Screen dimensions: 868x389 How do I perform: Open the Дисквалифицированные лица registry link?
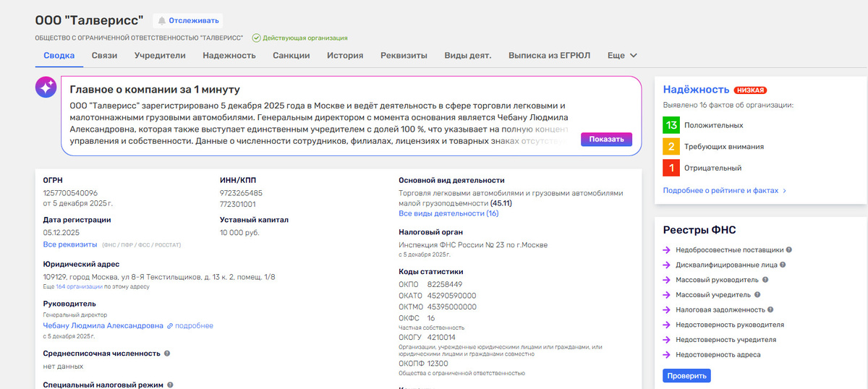coord(726,265)
